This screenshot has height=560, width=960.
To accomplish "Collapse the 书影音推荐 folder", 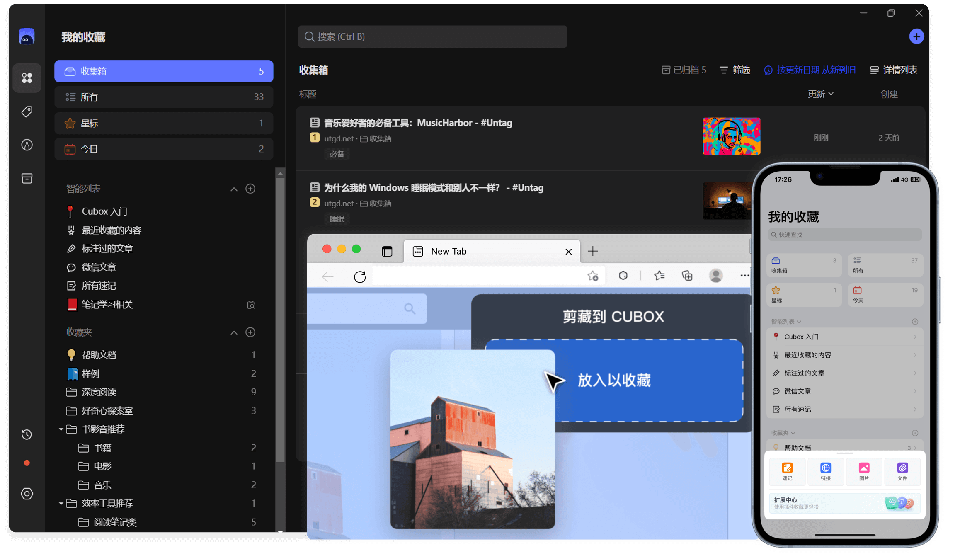I will click(61, 429).
